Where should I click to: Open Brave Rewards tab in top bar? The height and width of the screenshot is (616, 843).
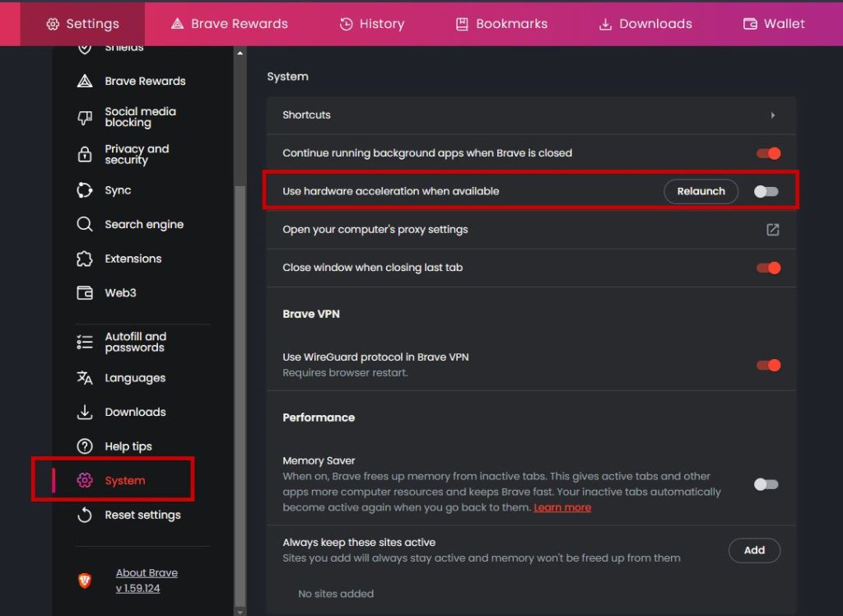[230, 24]
